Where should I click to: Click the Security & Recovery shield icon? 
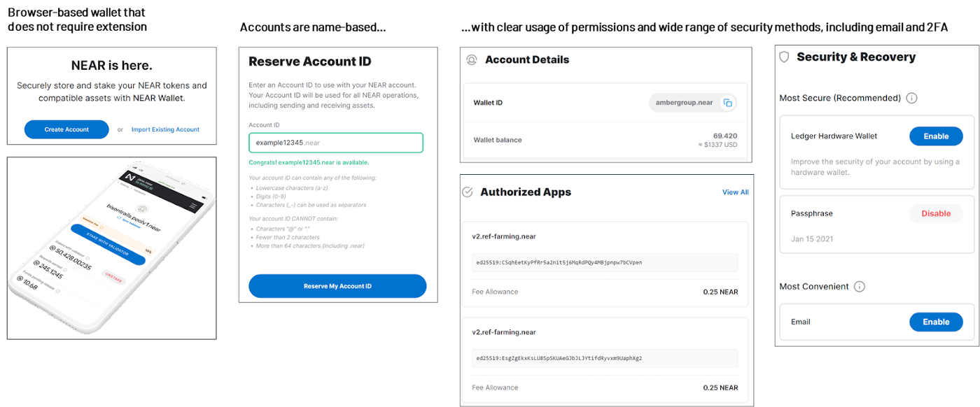(x=785, y=57)
